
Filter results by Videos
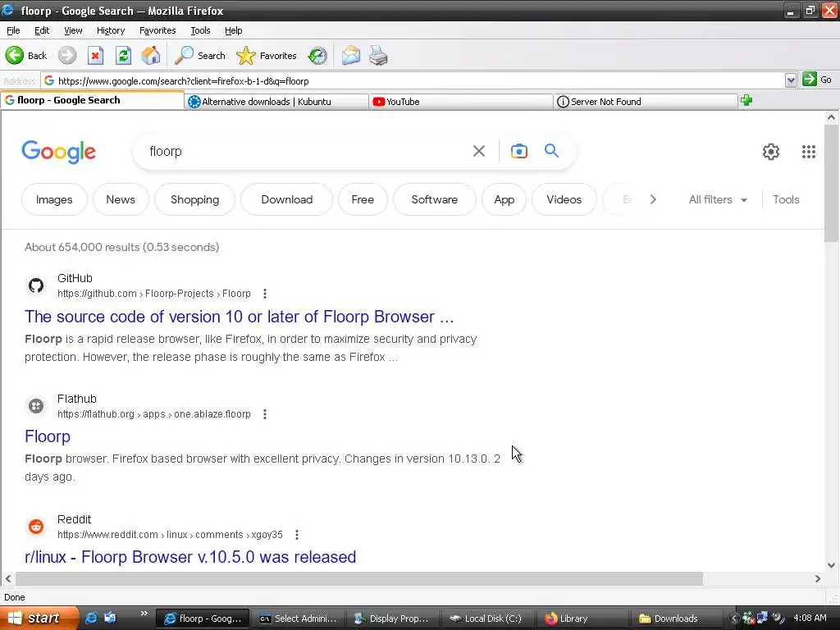pyautogui.click(x=564, y=199)
